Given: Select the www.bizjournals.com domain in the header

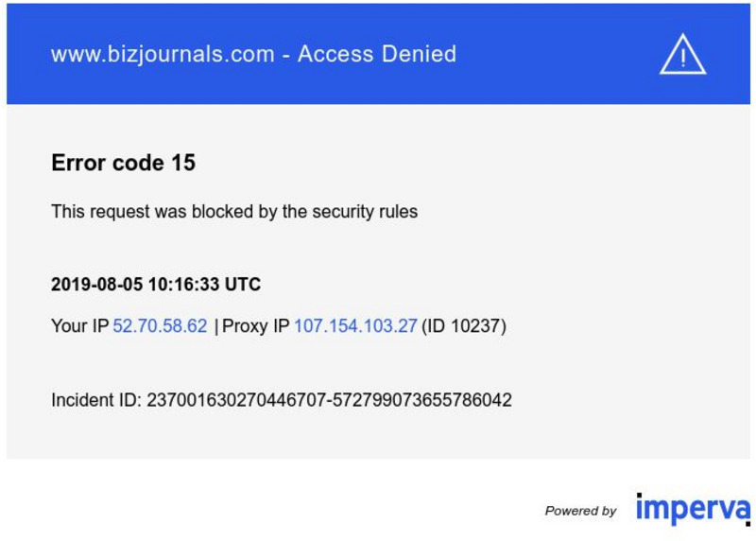Looking at the screenshot, I should [163, 54].
